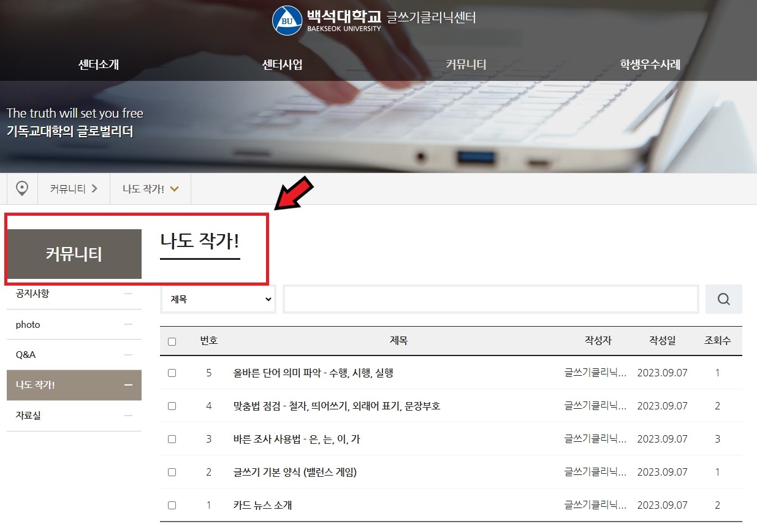Open post 바른 조사 사용법 - 은, 는, 이, 가
Viewport: 757px width, 532px height.
[297, 439]
